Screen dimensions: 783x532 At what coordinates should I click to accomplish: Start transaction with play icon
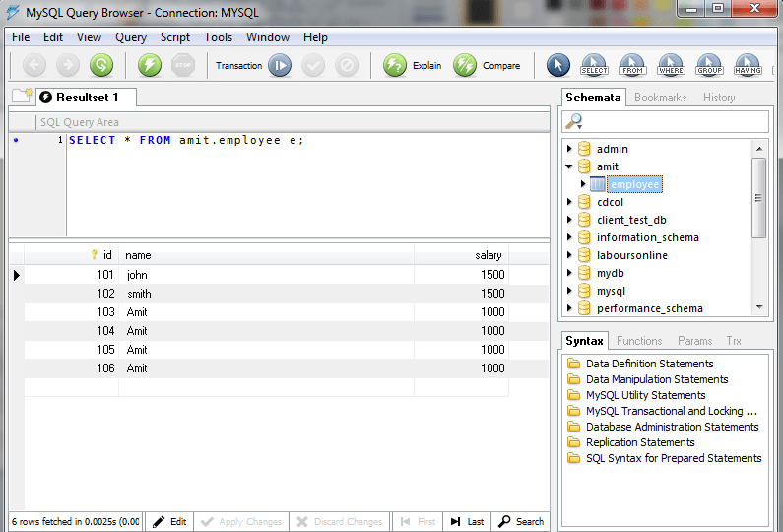[280, 65]
